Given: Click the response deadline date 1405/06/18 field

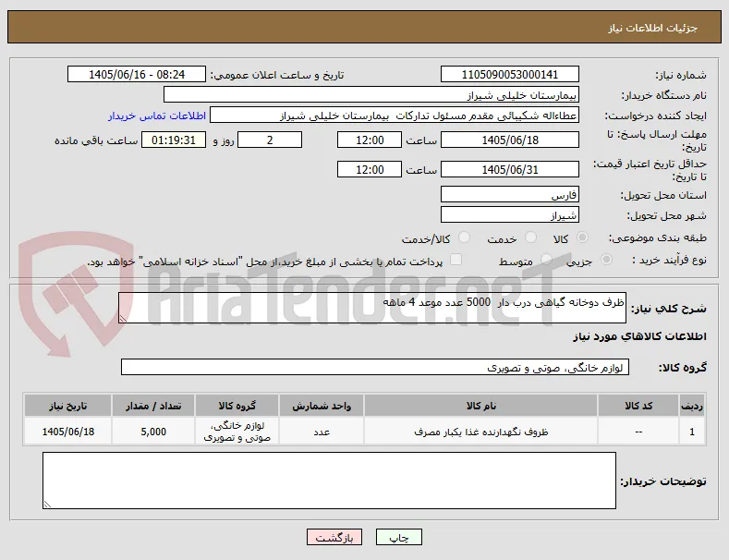Looking at the screenshot, I should point(509,140).
